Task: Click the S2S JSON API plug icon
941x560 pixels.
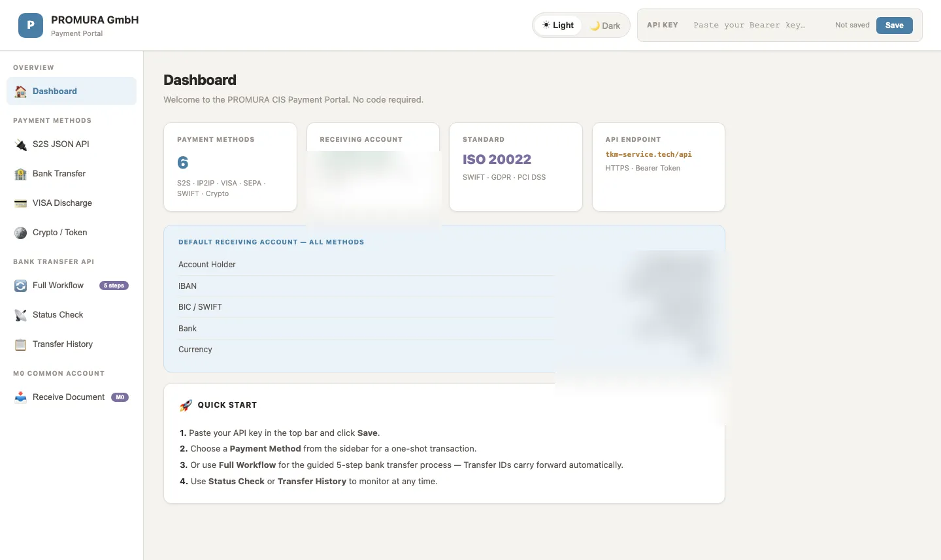Action: [21, 144]
